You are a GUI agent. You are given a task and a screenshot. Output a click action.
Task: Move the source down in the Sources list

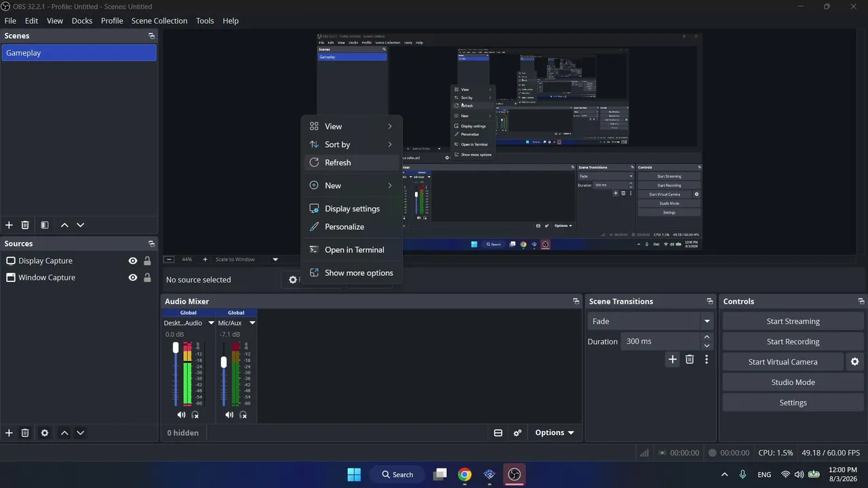(81, 433)
